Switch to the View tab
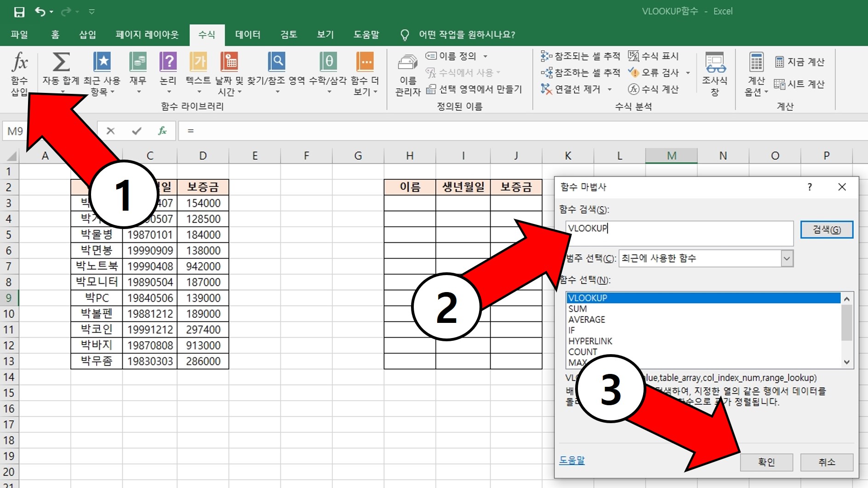 [325, 34]
